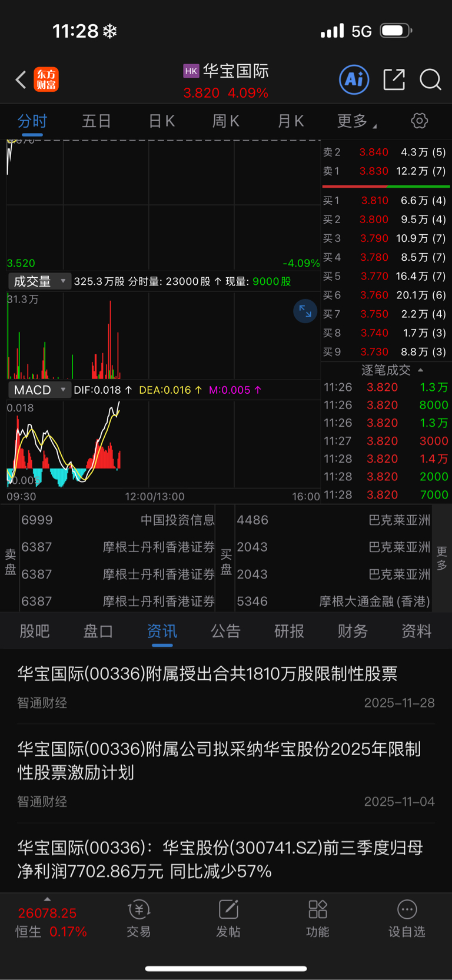Tap the DEA:0.016 value
The width and height of the screenshot is (452, 980).
point(171,390)
